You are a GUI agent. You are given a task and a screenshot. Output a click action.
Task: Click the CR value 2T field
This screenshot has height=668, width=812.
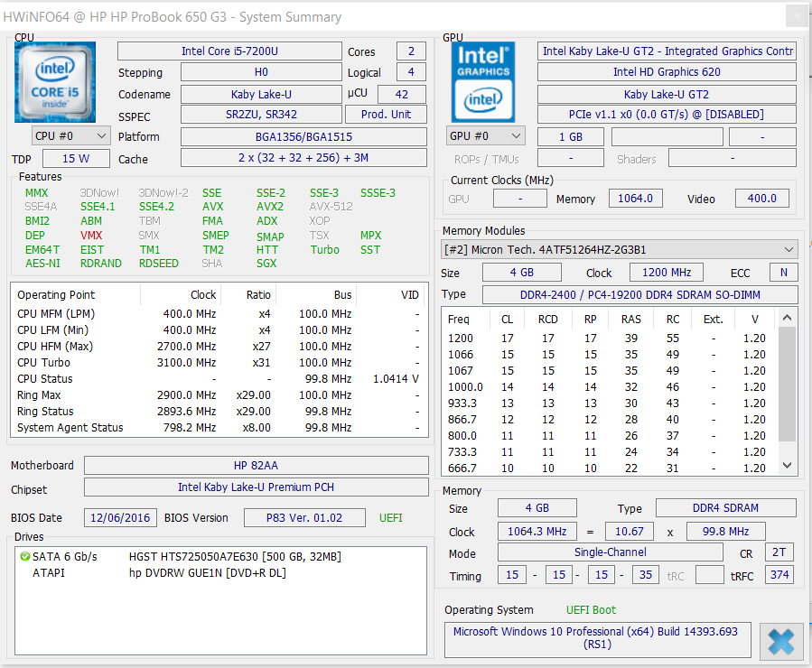tap(779, 552)
